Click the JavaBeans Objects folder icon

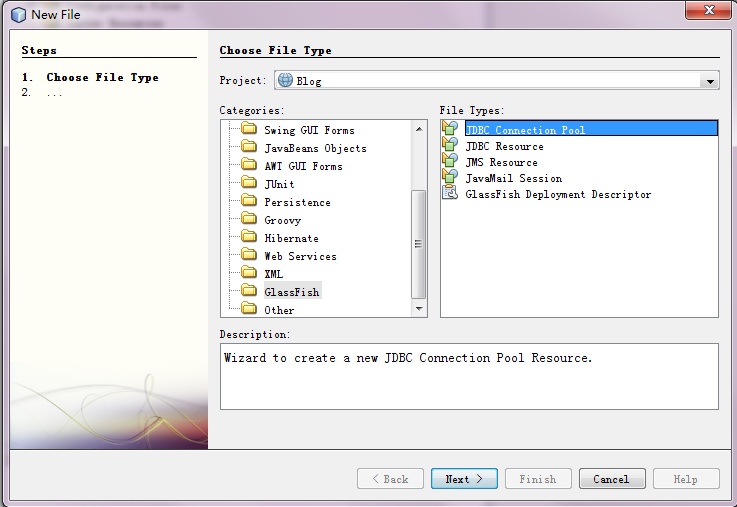tap(249, 147)
